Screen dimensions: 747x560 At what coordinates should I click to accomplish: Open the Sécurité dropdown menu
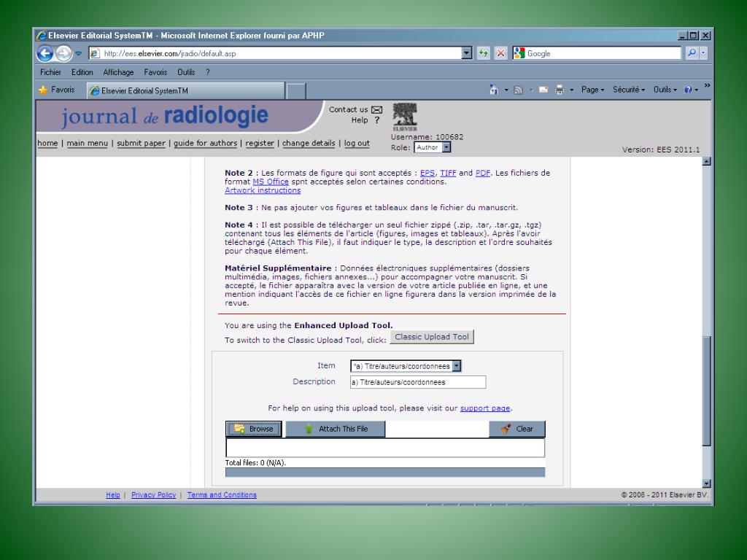[x=629, y=90]
